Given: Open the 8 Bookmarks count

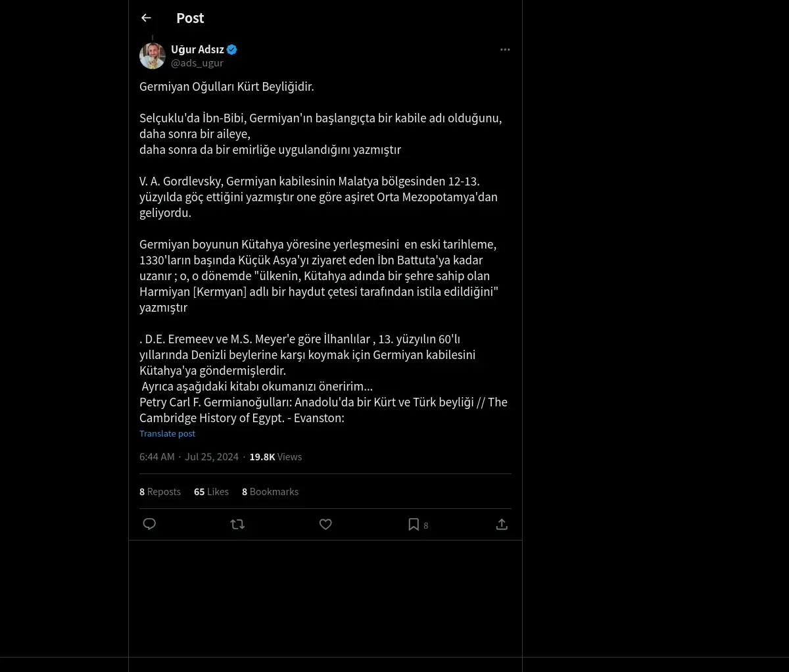Looking at the screenshot, I should click(x=270, y=491).
